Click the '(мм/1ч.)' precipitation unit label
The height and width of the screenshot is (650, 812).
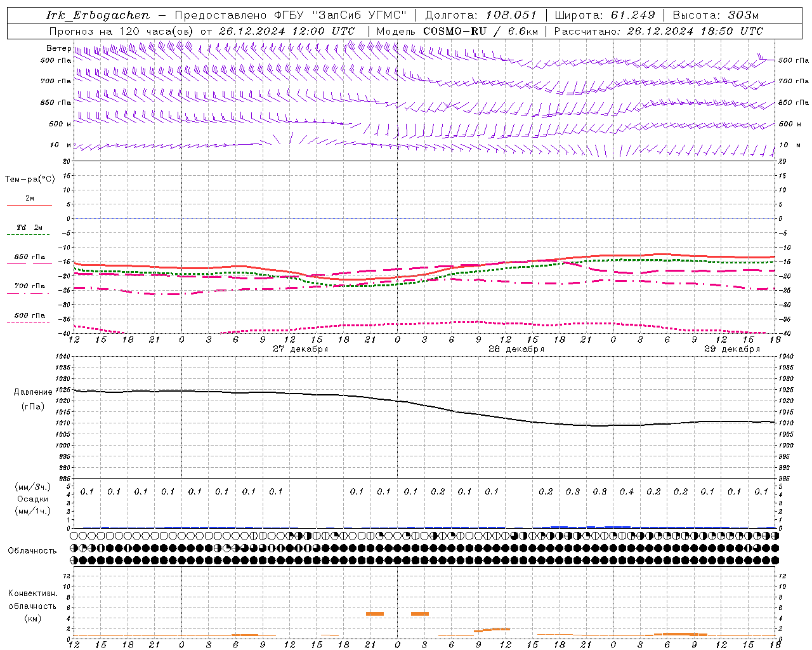pos(32,511)
